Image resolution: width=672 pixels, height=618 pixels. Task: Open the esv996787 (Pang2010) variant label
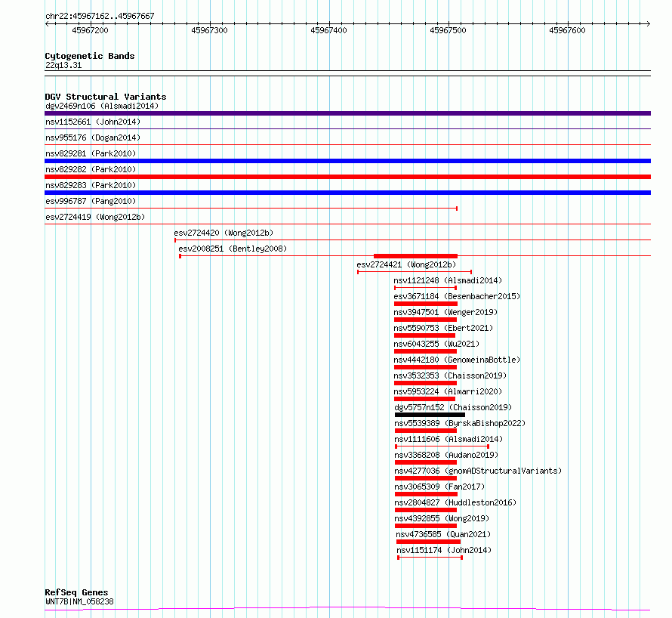coord(91,201)
